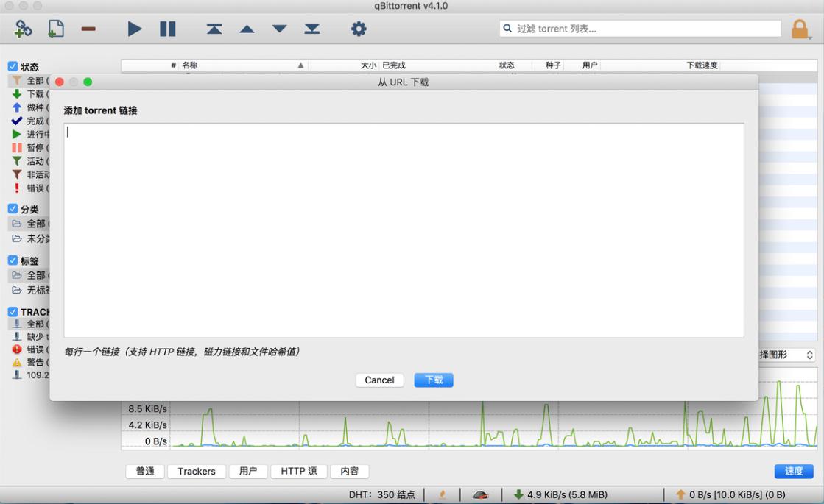Open the search filter magnifier dropdown
Screen dimensions: 824x504
click(x=507, y=29)
